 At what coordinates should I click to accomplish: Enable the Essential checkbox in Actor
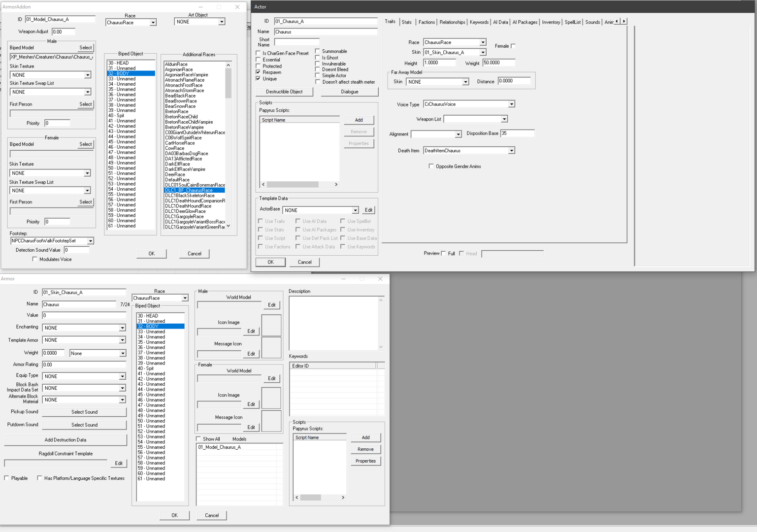tap(258, 60)
